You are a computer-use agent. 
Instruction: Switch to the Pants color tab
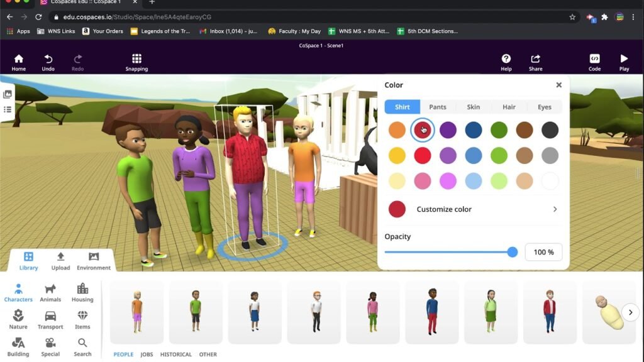[438, 107]
